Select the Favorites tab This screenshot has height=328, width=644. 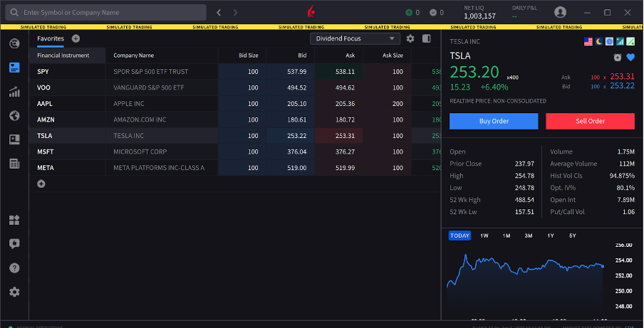pyautogui.click(x=51, y=38)
